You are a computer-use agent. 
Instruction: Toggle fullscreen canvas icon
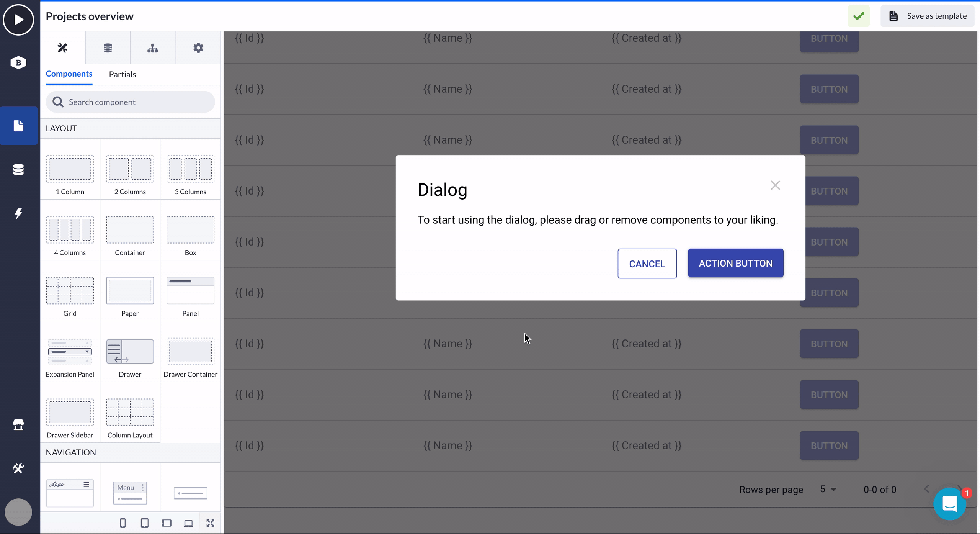pyautogui.click(x=210, y=523)
